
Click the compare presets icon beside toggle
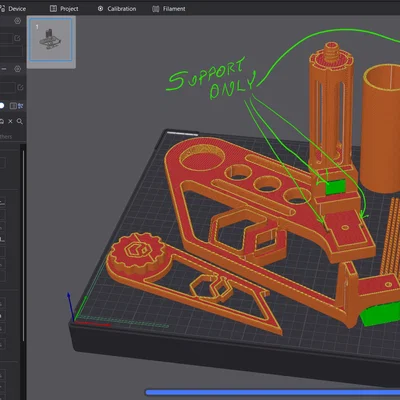click(13, 106)
